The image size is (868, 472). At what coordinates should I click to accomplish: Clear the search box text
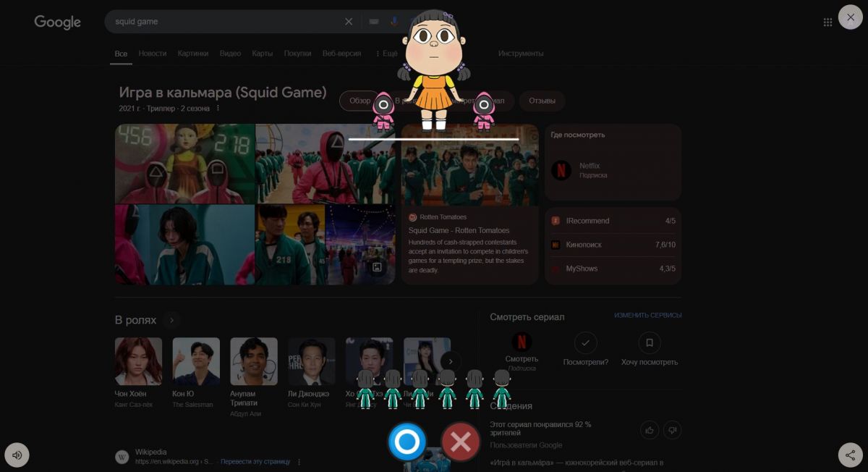pos(349,22)
